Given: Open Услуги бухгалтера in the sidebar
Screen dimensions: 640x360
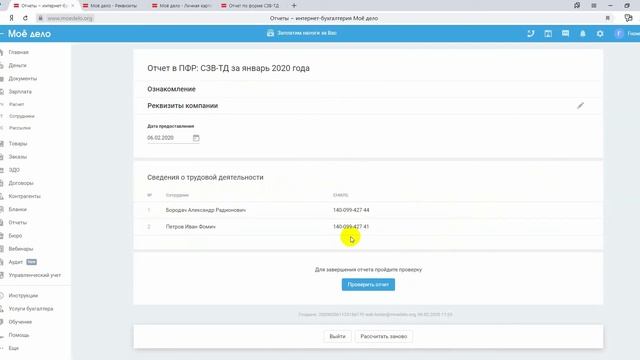Looking at the screenshot, I should (31, 309).
